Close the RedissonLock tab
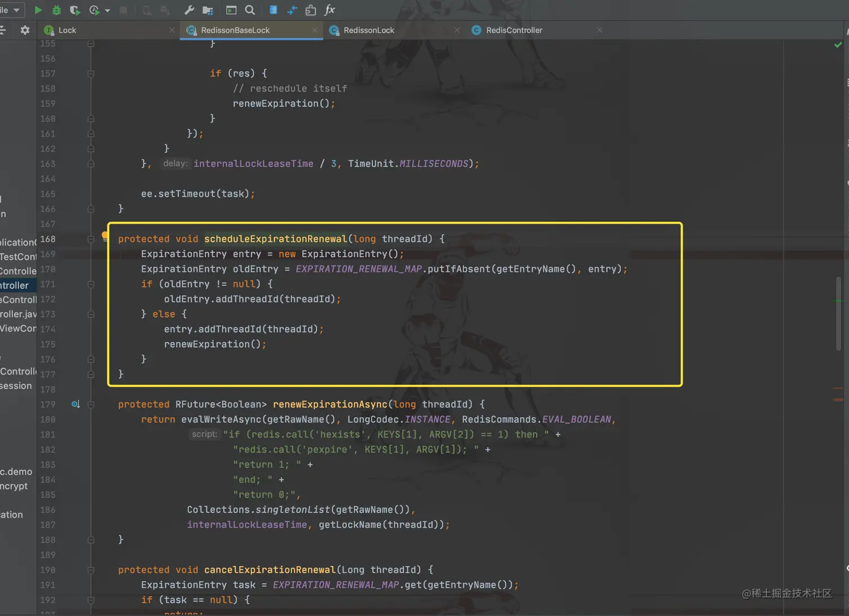Viewport: 849px width, 616px height. (x=457, y=30)
